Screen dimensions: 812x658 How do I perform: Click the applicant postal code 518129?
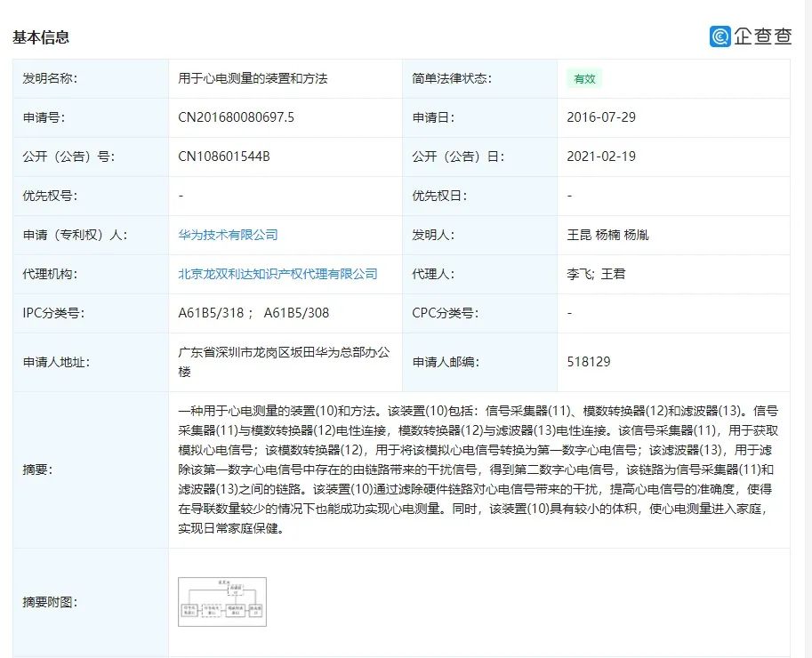coord(589,362)
